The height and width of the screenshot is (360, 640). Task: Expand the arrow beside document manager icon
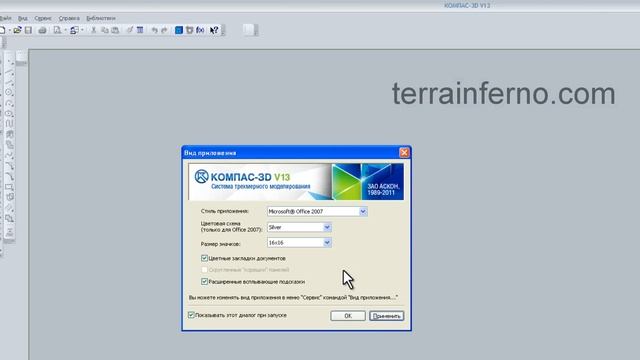tap(82, 30)
